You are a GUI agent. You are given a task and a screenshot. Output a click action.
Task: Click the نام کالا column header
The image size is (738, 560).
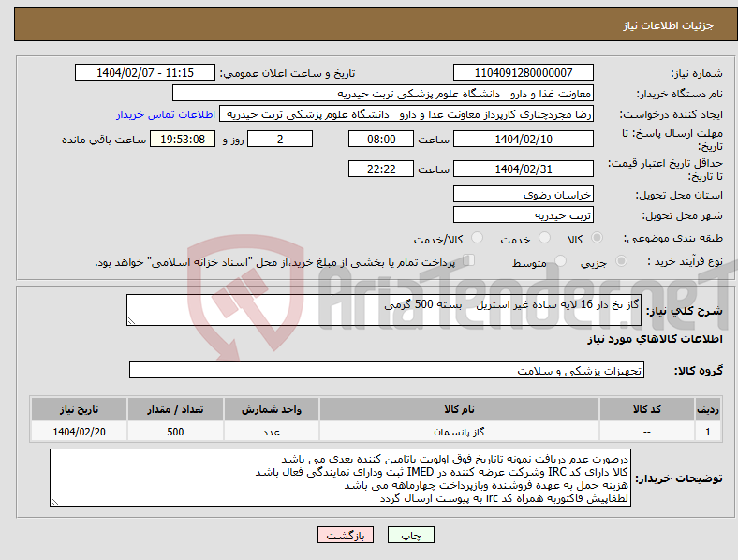click(x=459, y=409)
